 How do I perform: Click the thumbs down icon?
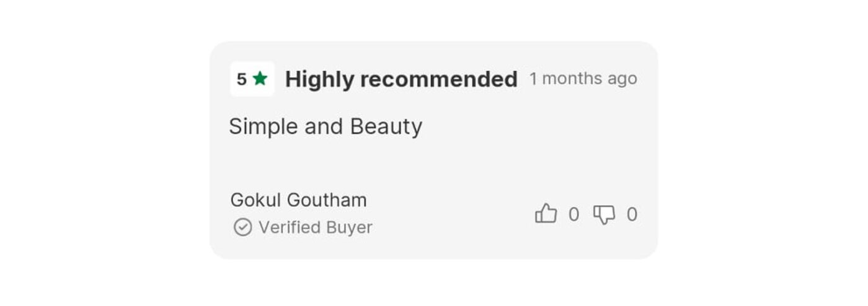[604, 214]
